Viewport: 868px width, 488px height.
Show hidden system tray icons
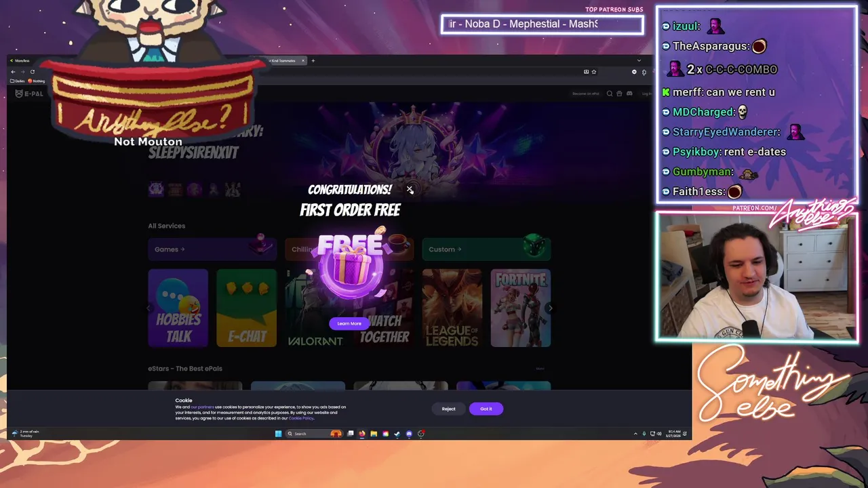point(635,434)
